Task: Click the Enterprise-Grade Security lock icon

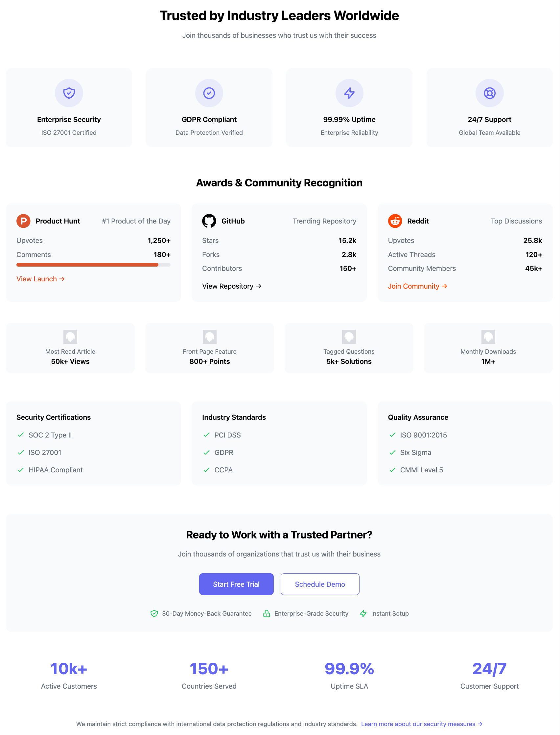Action: 266,613
